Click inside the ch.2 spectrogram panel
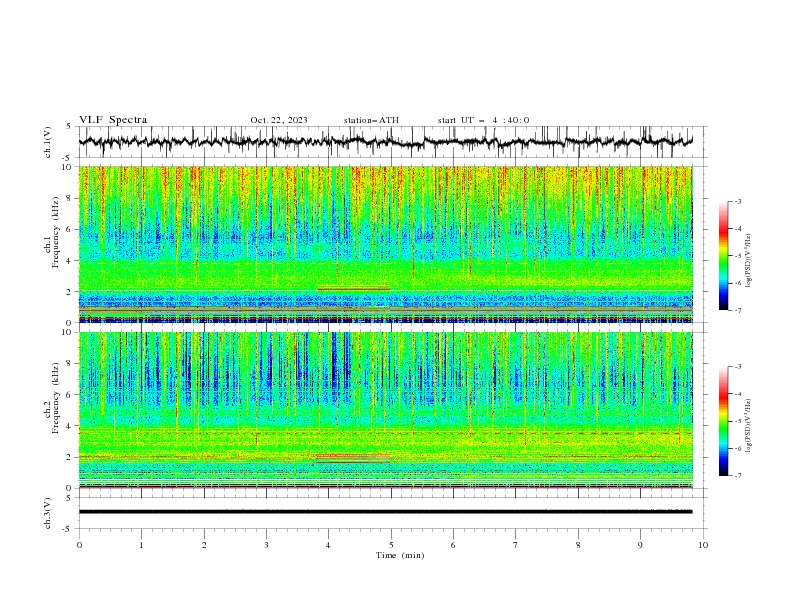 tap(386, 410)
